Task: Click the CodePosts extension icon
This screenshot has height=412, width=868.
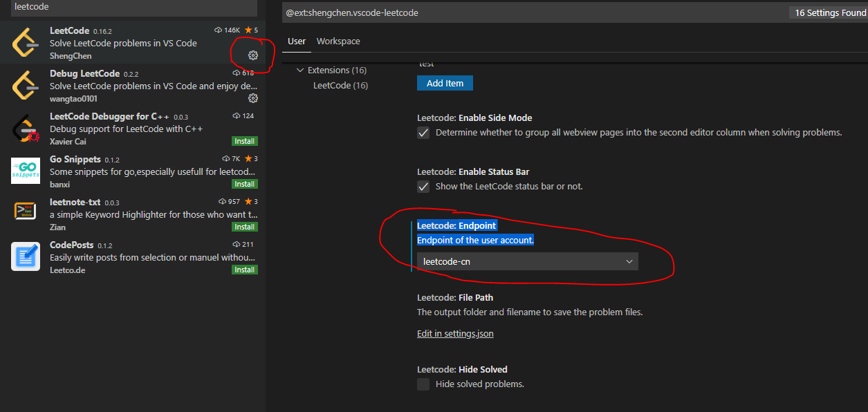Action: coord(25,256)
